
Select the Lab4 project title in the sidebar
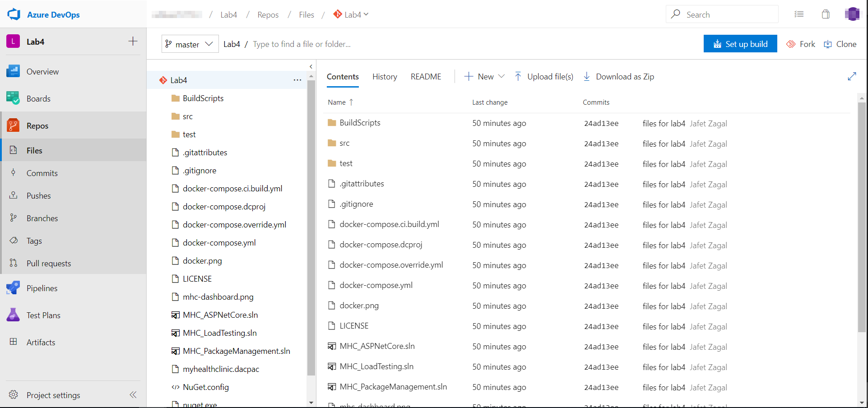tap(35, 42)
